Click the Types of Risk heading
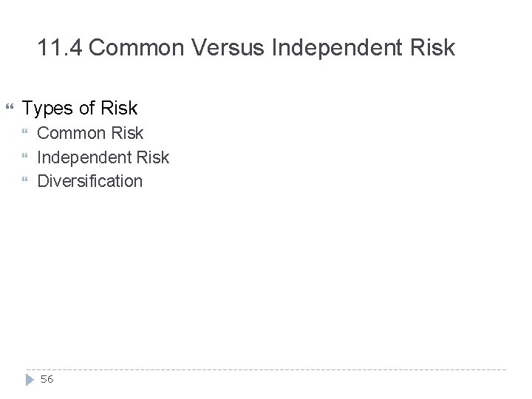 point(80,109)
